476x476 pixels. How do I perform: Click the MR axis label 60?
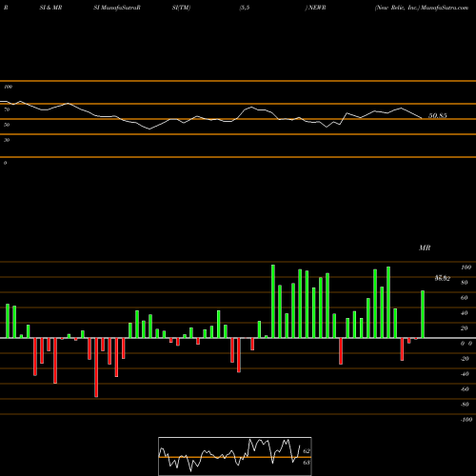(x=464, y=298)
